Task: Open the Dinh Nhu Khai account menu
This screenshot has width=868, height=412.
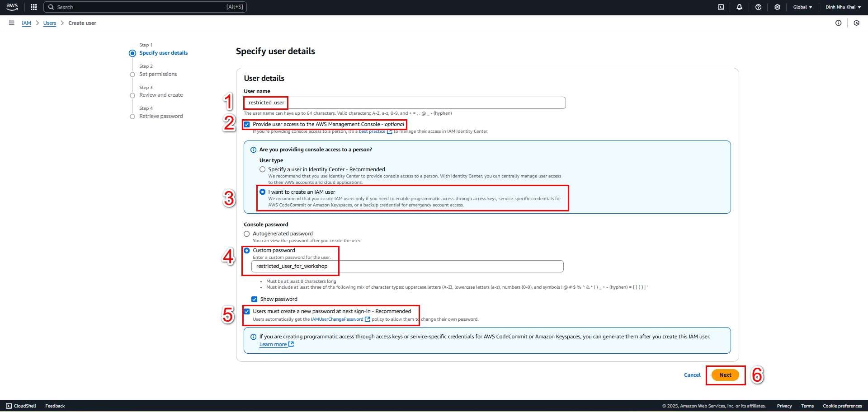Action: 843,7
